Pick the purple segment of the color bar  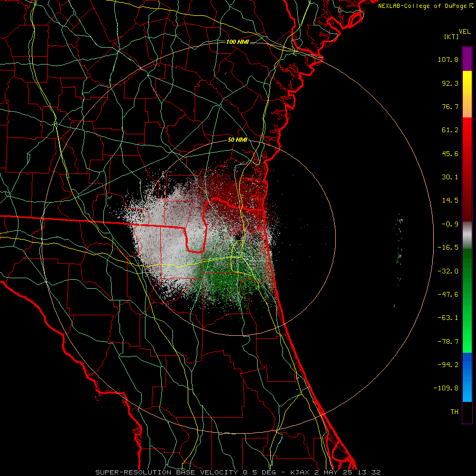click(467, 59)
